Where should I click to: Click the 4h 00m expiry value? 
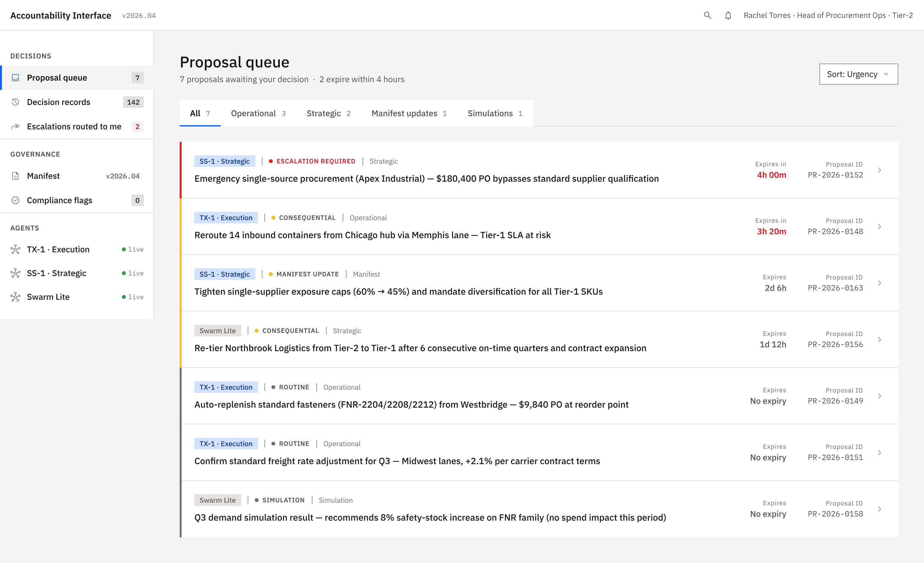click(x=771, y=175)
